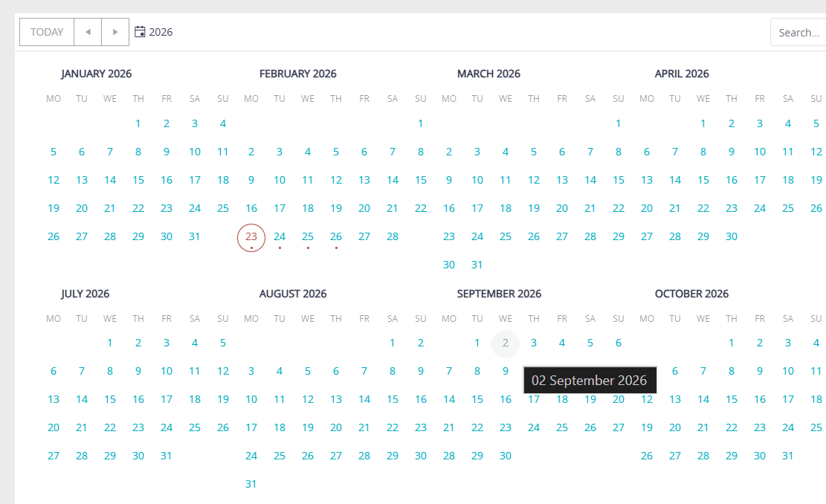The width and height of the screenshot is (826, 504).
Task: Select September 15
Action: 477,400
